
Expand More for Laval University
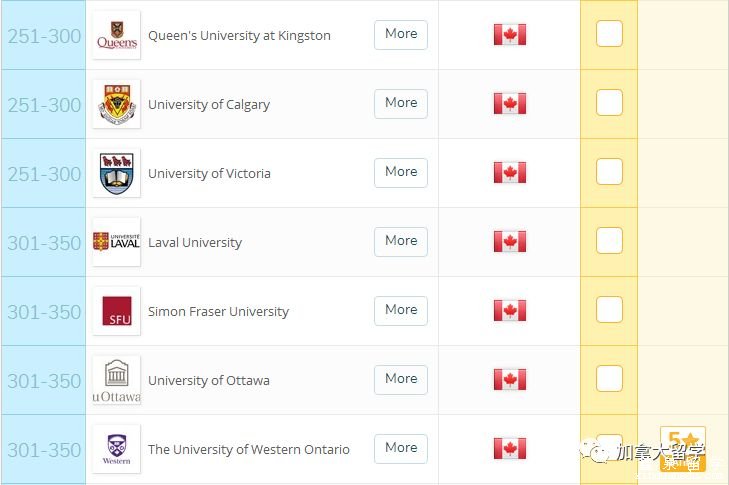401,241
